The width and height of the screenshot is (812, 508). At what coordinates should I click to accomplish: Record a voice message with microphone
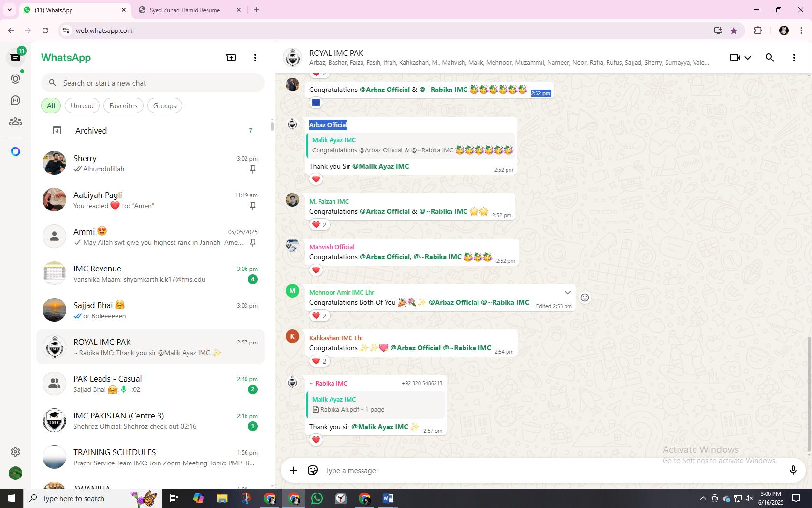point(793,470)
